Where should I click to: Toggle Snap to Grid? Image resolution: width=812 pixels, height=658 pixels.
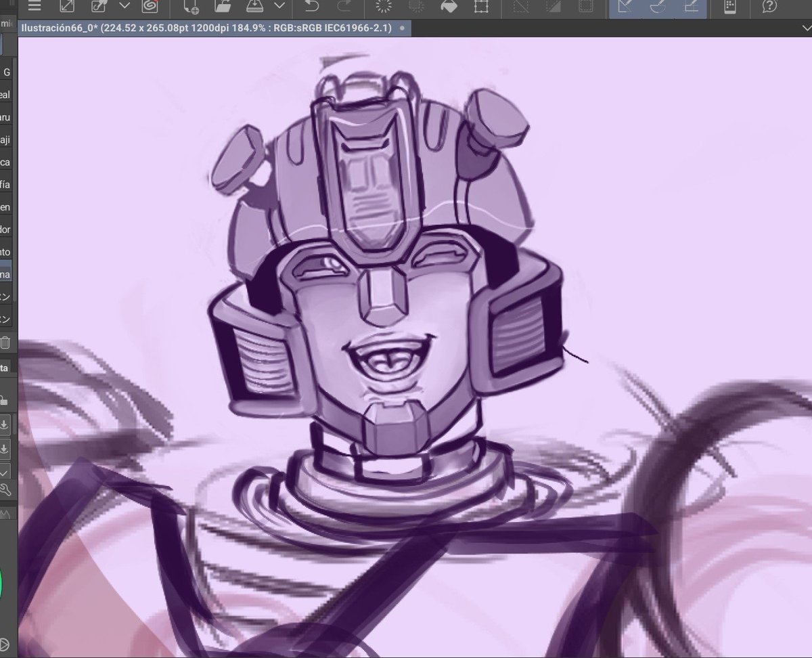coord(691,7)
